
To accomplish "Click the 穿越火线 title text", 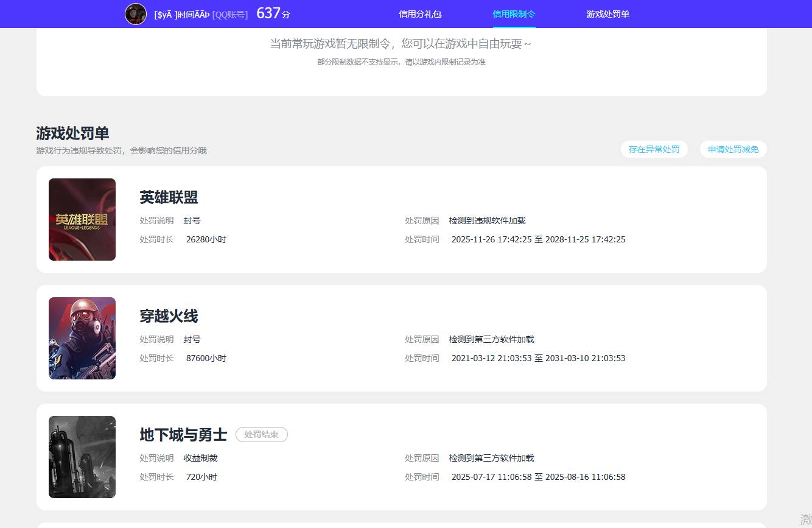I will point(169,316).
